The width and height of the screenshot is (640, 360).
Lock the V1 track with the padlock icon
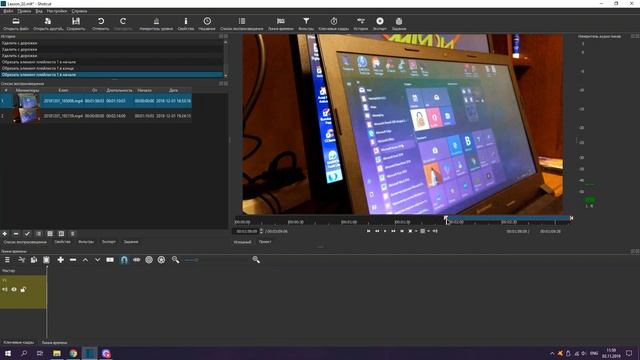tap(23, 289)
